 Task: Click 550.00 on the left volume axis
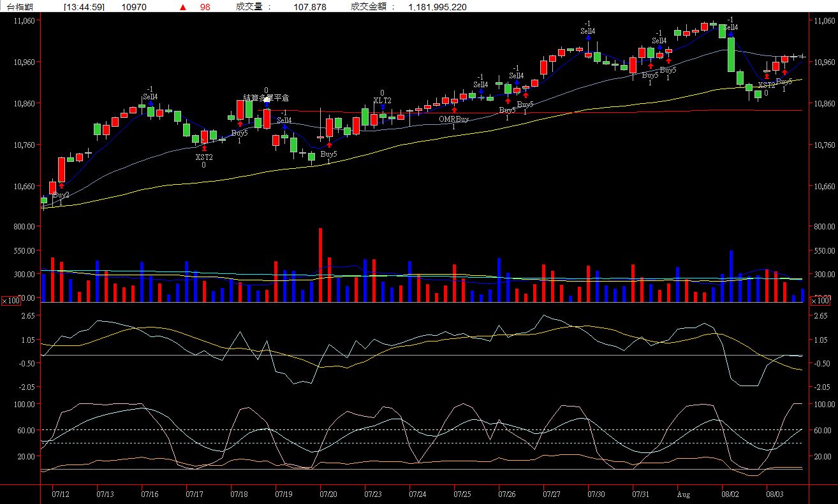[24, 251]
